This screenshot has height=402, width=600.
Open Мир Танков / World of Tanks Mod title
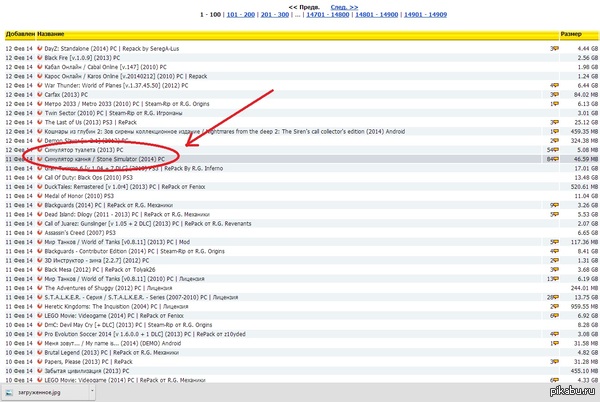coord(117,242)
